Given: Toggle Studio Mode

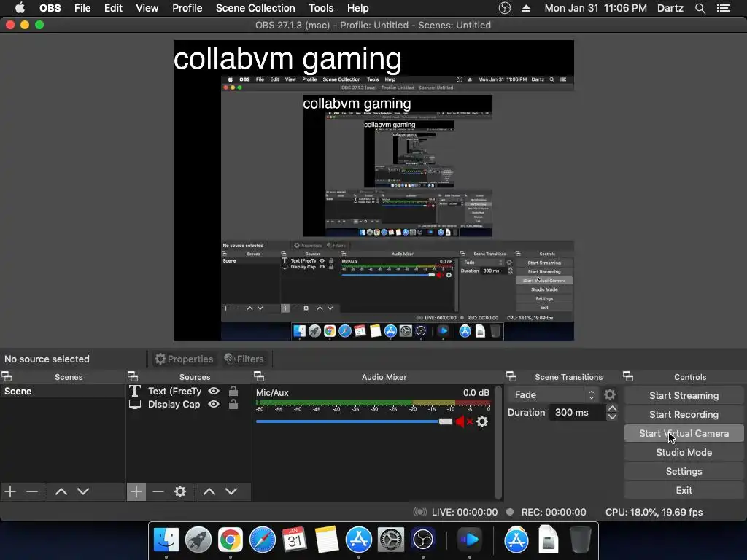Looking at the screenshot, I should (x=684, y=452).
